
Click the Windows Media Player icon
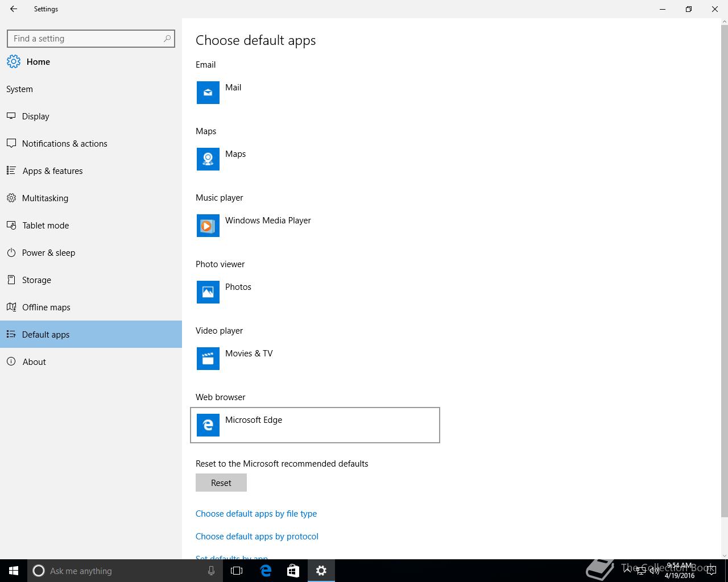(208, 226)
